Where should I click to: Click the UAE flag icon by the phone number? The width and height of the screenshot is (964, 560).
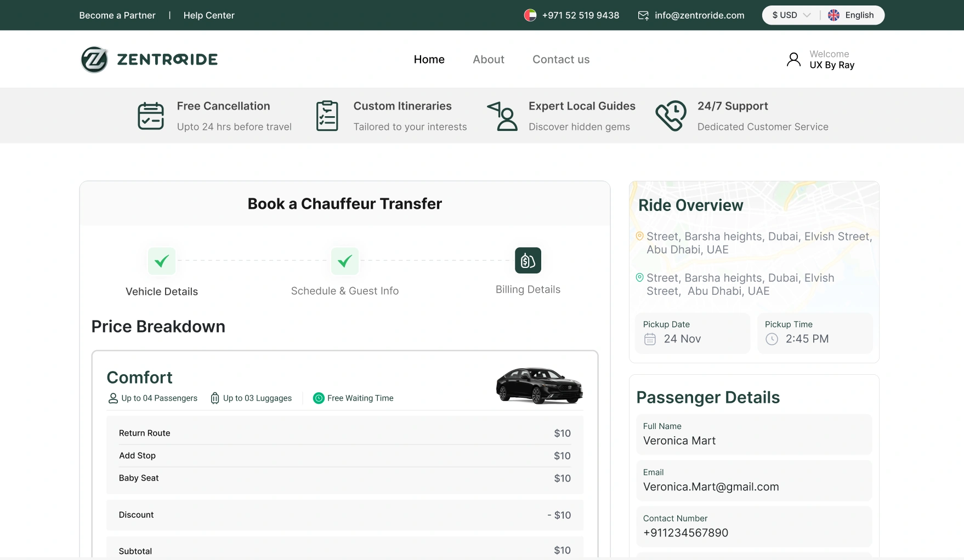pyautogui.click(x=530, y=15)
